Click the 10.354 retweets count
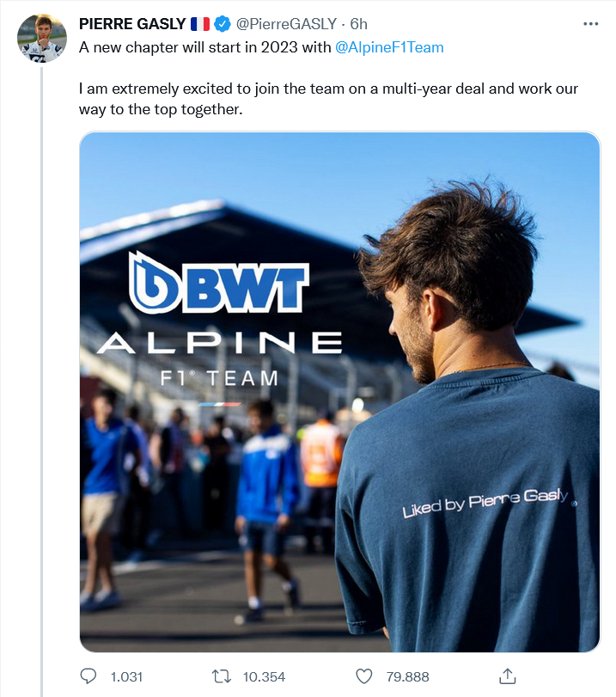Screen dimensions: 616x697 coord(264,677)
